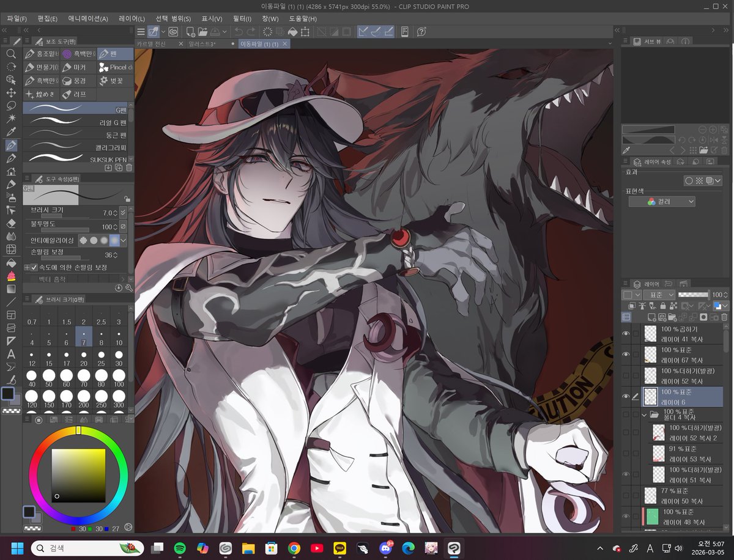
Task: Click Delete layer trash icon in layer panel
Action: [724, 318]
